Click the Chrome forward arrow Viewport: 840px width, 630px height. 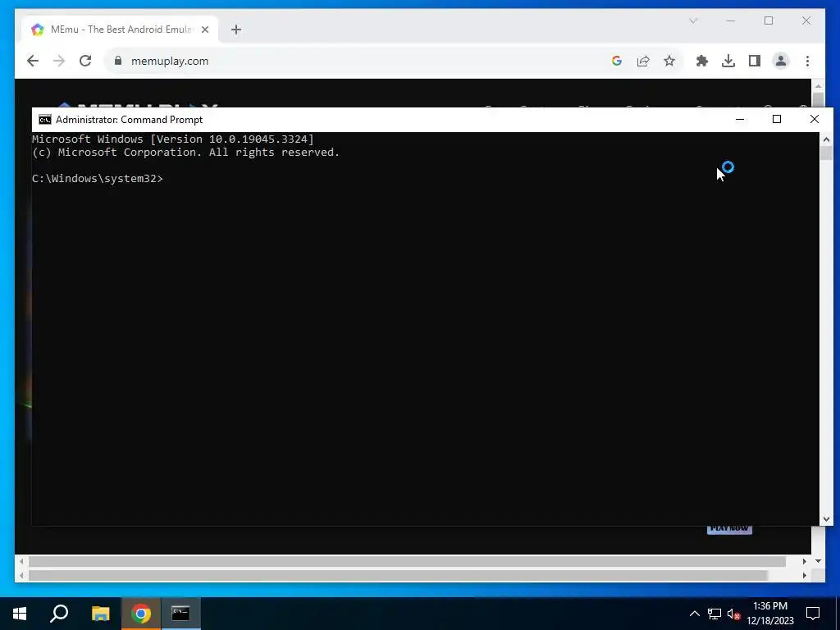[x=59, y=61]
